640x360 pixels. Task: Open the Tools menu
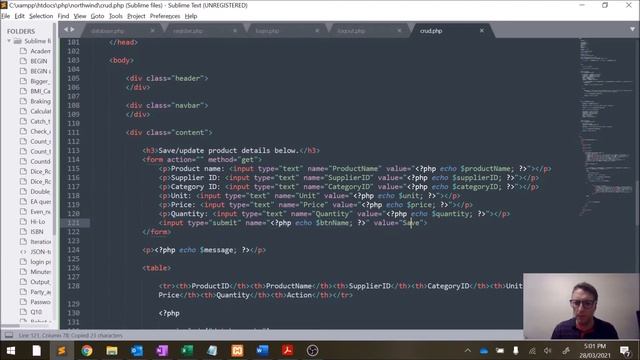pos(116,16)
